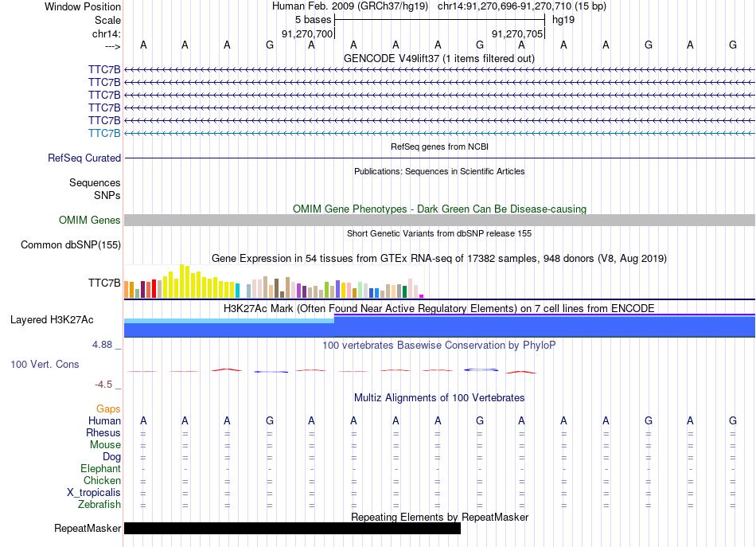
Task: Click the Human alignment row label
Action: pyautogui.click(x=104, y=420)
